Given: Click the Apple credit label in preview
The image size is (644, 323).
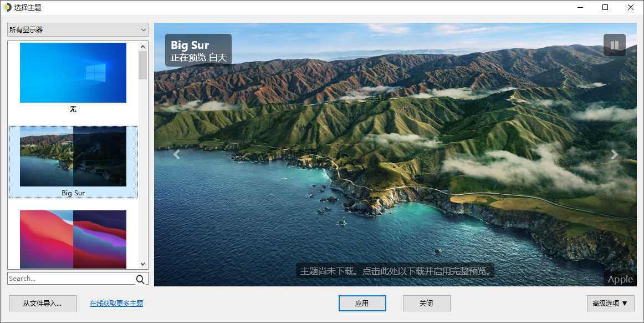Looking at the screenshot, I should pyautogui.click(x=620, y=279).
